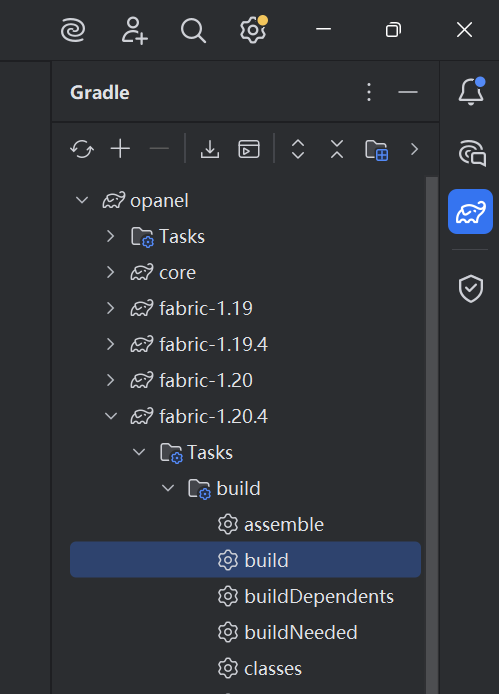Show more toolbar items chevron

pyautogui.click(x=414, y=149)
